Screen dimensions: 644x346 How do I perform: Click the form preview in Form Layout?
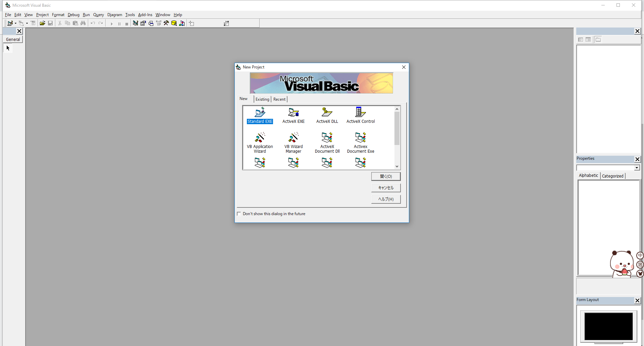(x=608, y=326)
